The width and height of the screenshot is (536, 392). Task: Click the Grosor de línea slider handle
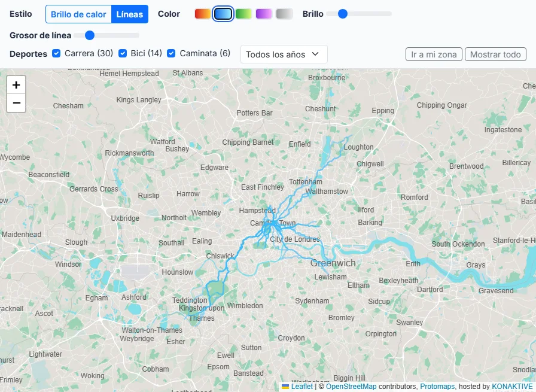pos(90,35)
